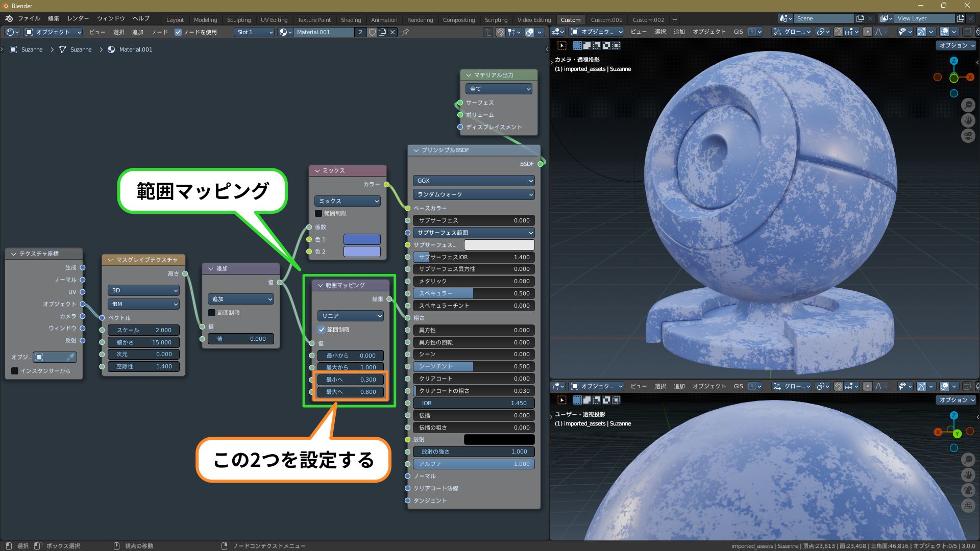Image resolution: width=980 pixels, height=551 pixels.
Task: Click the Z axis gizmo in upper viewport
Action: pos(954,61)
